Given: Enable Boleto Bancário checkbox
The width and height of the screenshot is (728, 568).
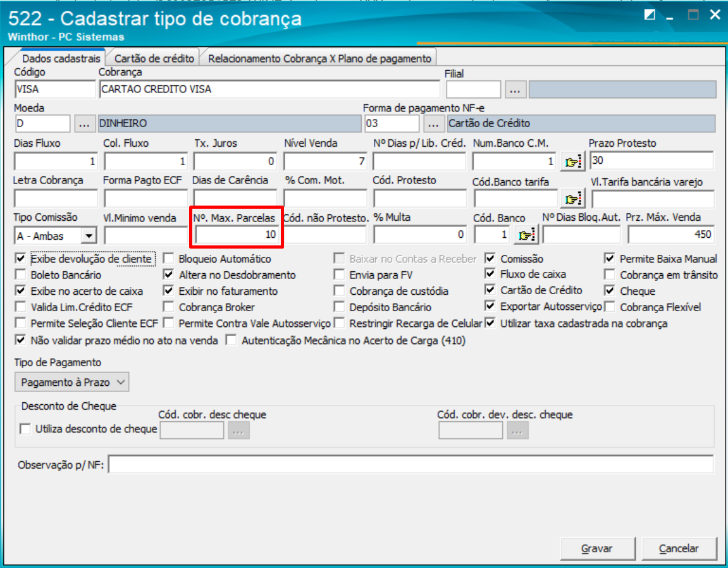Looking at the screenshot, I should [20, 275].
